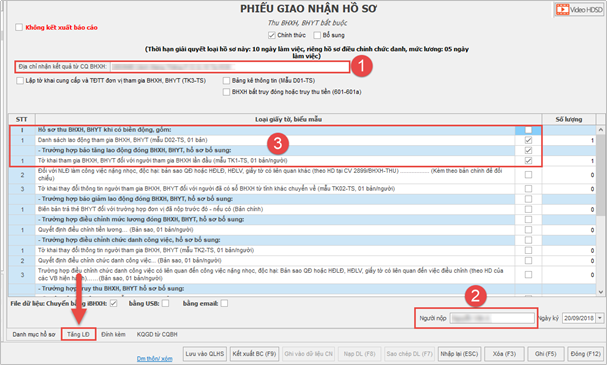607x365 pixels.
Task: Toggle 'Chuyển bằng iBHXH' checkbox
Action: click(x=113, y=303)
